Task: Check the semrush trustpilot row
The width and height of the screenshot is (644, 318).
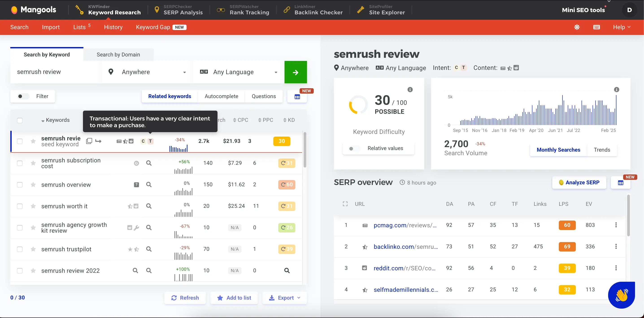Action: [x=20, y=249]
